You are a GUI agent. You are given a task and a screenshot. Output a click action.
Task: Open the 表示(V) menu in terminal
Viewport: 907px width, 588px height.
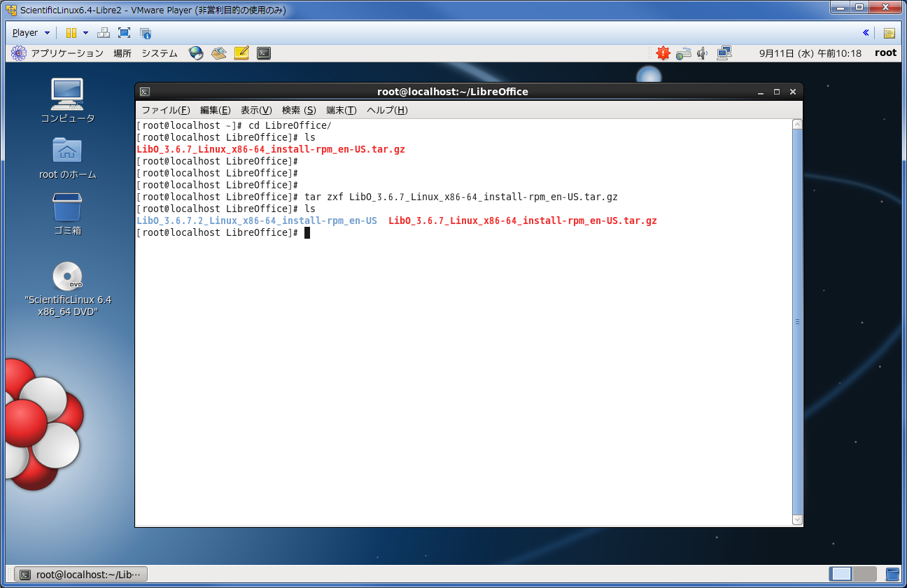pos(256,111)
